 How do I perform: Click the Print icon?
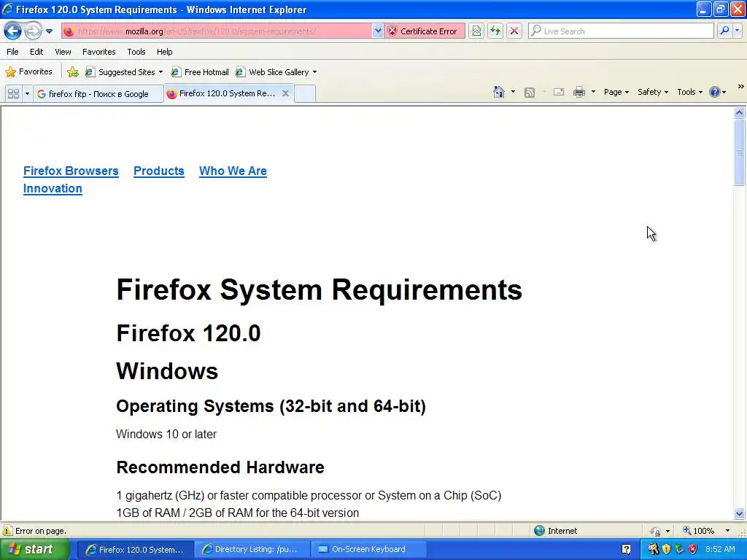pos(578,93)
